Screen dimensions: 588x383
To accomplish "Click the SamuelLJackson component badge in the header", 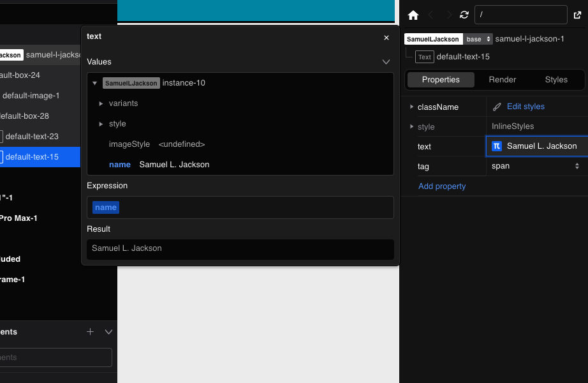I will [x=433, y=39].
